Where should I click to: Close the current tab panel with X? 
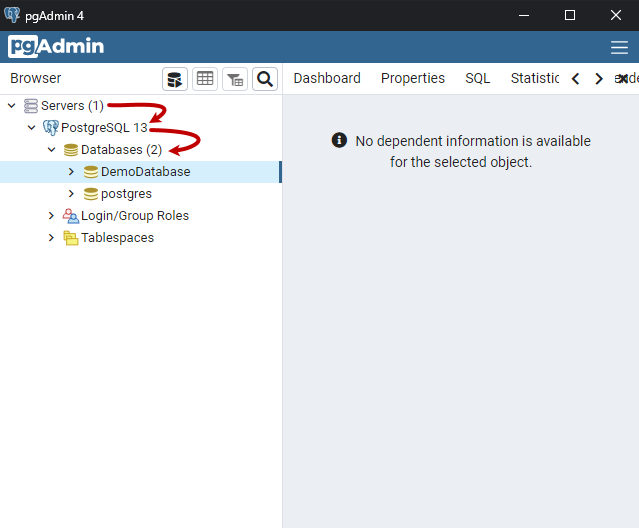[x=622, y=79]
